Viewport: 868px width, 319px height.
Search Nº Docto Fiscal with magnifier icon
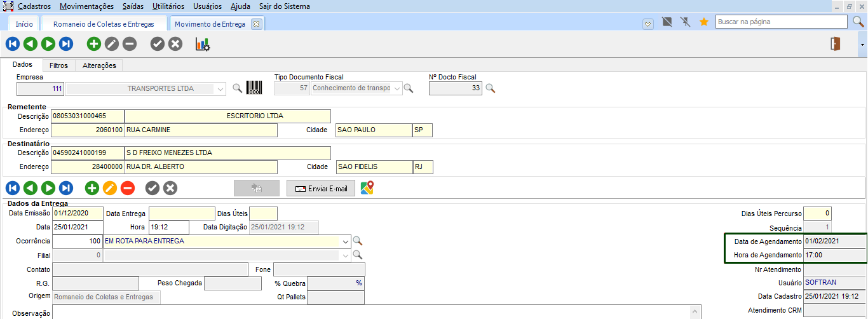pyautogui.click(x=490, y=88)
